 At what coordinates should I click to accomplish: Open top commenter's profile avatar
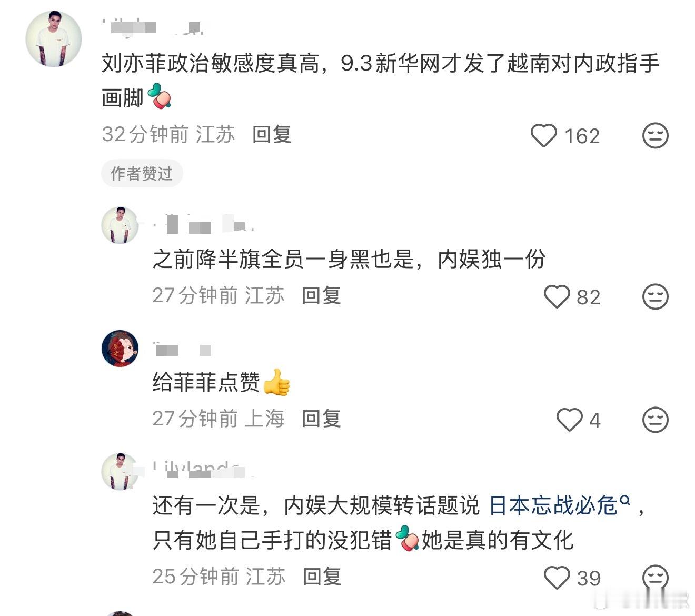tap(54, 39)
